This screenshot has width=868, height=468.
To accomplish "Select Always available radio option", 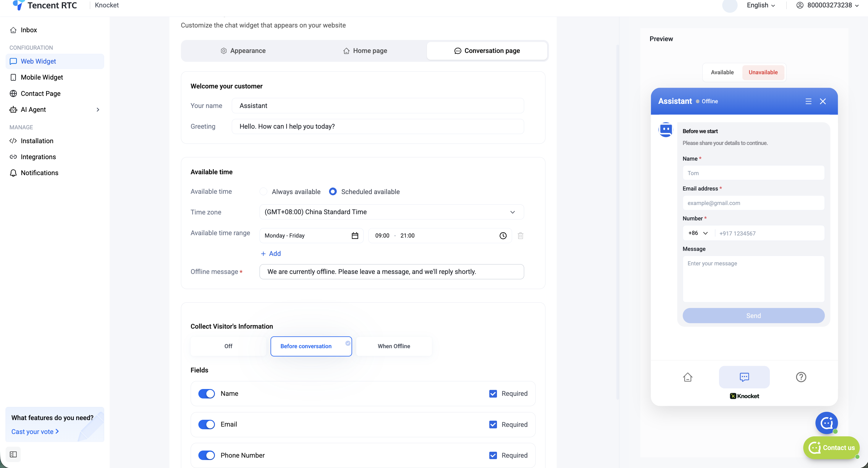I will 263,191.
